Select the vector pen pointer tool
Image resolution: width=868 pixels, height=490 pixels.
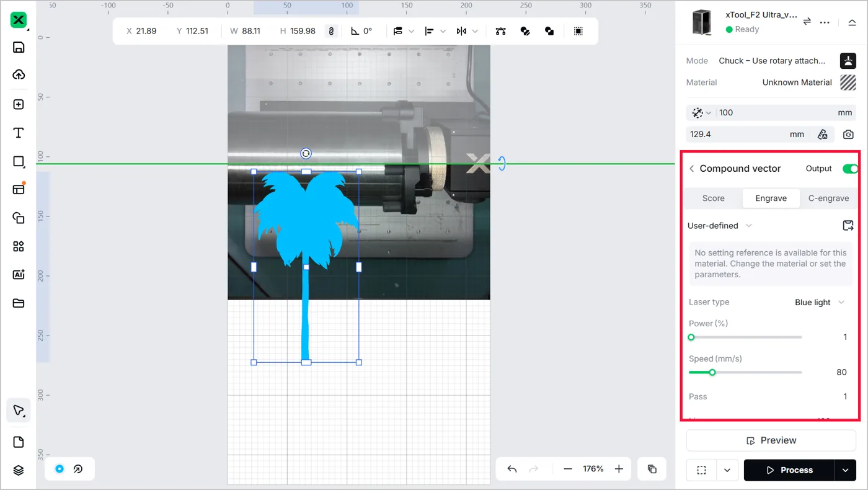click(19, 411)
